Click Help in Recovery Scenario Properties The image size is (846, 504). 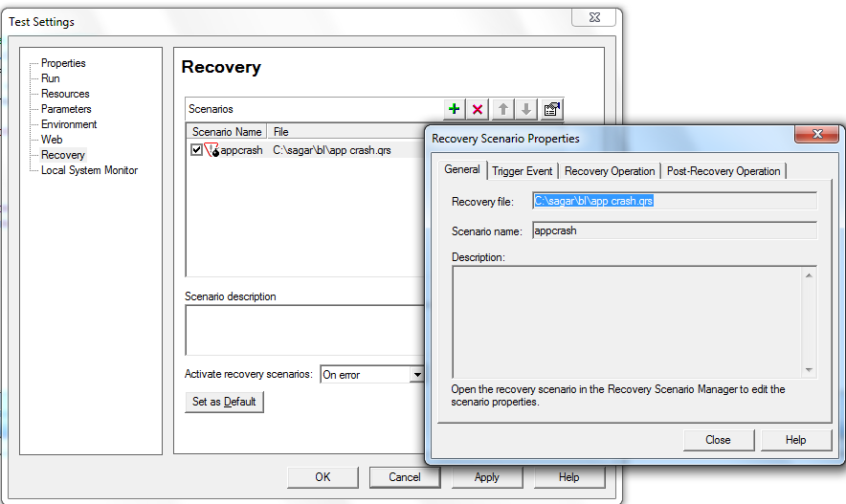coord(796,440)
